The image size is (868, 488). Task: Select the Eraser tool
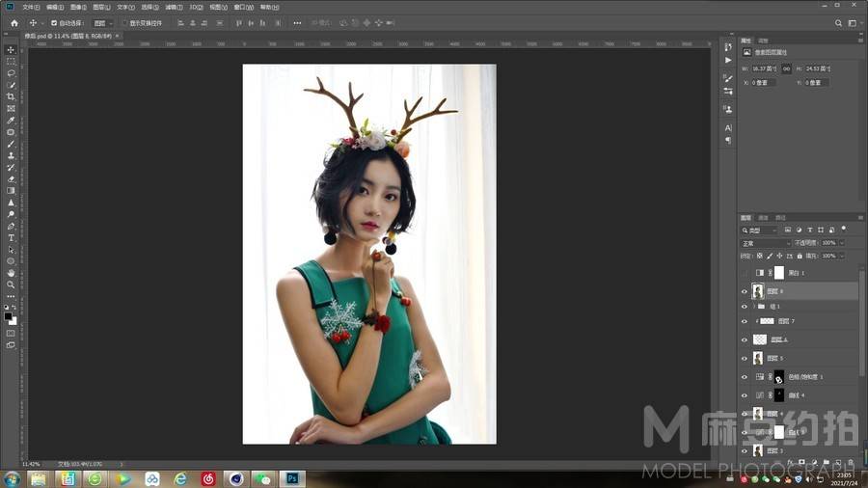click(11, 178)
